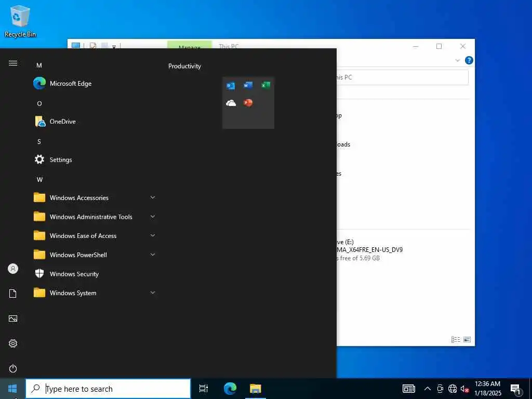Expand the Windows PowerShell folder
Screen dimensions: 532x399
click(x=94, y=255)
